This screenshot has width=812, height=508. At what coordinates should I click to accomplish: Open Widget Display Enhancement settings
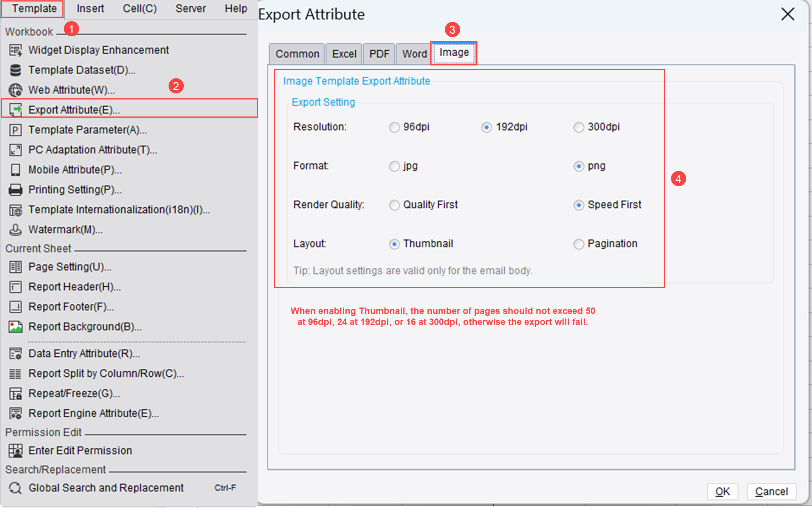tap(15, 50)
